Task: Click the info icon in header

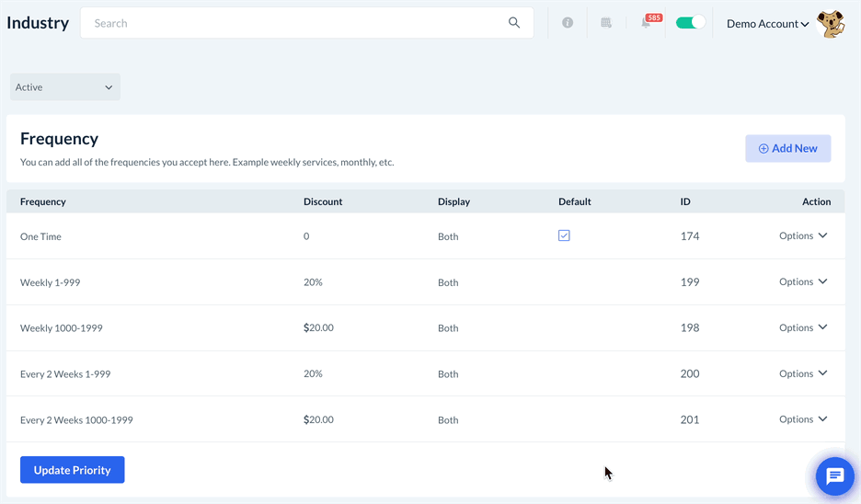Action: tap(568, 23)
